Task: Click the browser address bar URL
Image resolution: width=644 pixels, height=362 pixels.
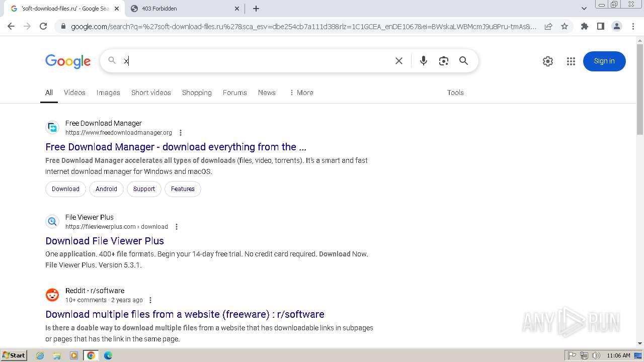Action: pyautogui.click(x=304, y=26)
